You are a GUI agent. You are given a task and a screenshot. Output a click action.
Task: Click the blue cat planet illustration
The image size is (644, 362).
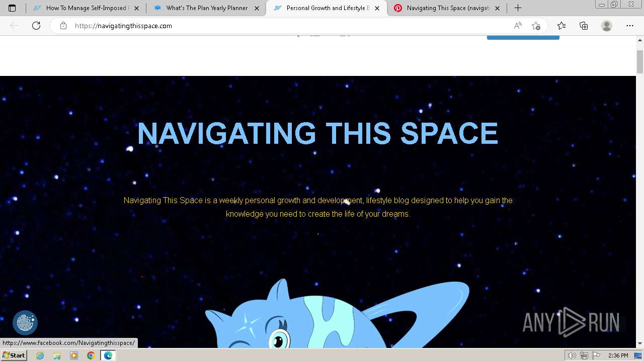tap(337, 314)
